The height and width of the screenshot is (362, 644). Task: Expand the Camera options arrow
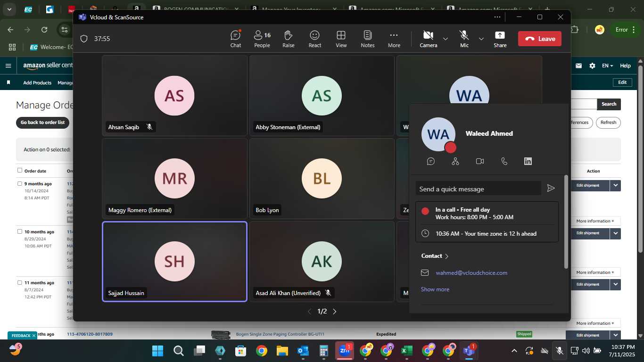[x=446, y=39]
